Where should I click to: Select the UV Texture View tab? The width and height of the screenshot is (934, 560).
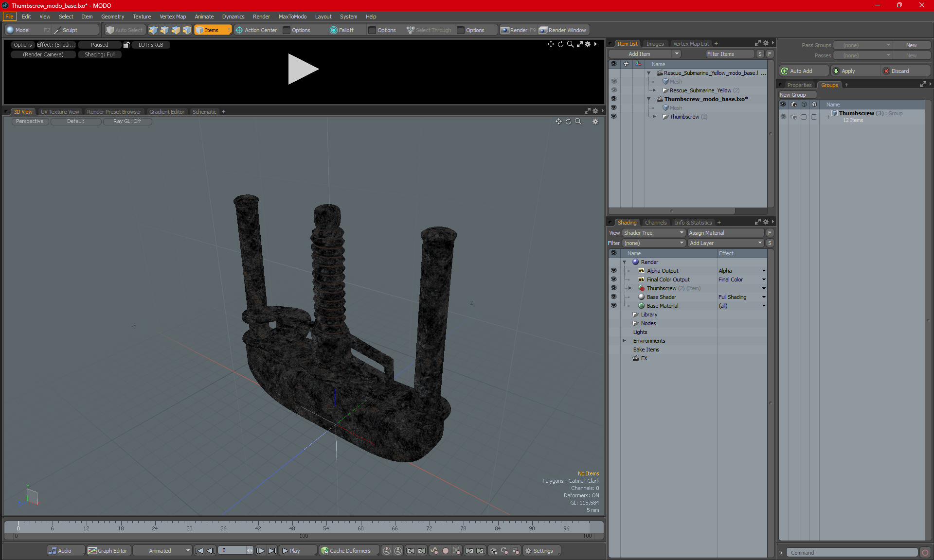click(59, 111)
